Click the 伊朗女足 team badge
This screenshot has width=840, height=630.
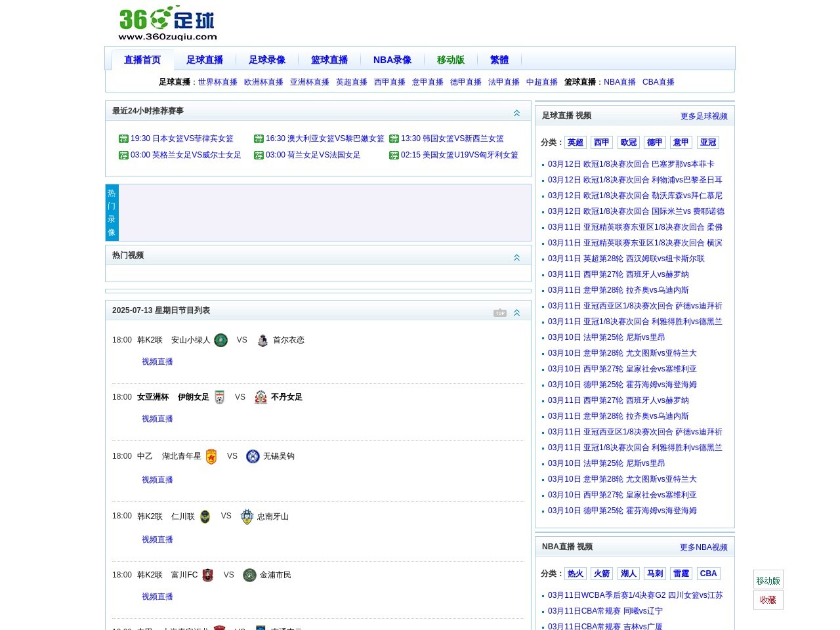point(219,396)
